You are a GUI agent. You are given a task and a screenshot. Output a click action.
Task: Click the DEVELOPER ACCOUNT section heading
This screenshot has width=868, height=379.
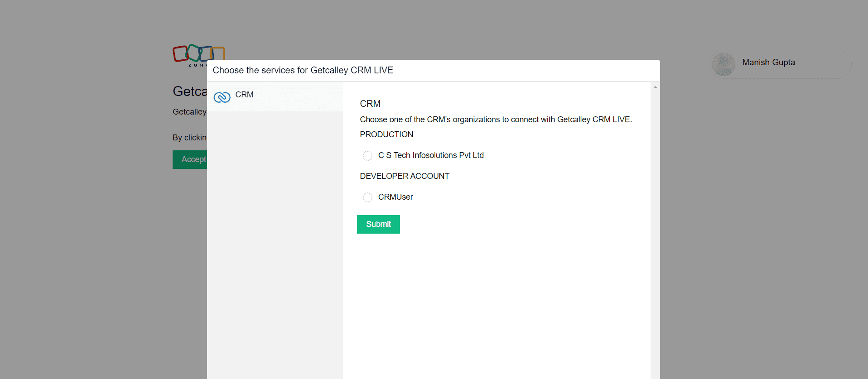point(405,176)
